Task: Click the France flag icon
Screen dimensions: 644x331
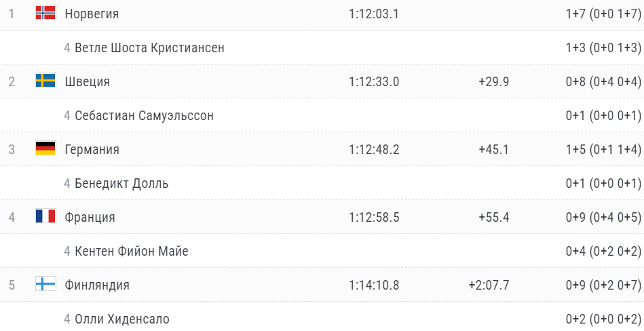Action: click(45, 217)
